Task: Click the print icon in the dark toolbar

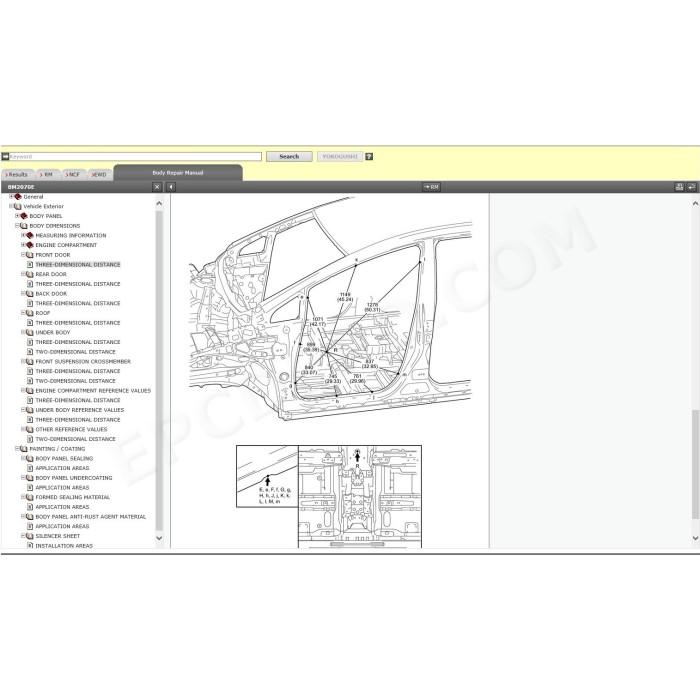Action: [x=679, y=187]
